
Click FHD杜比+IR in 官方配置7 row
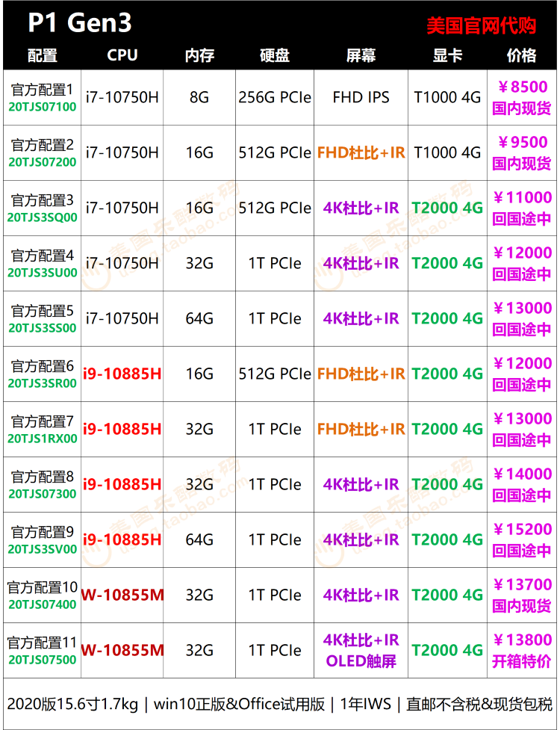[361, 429]
